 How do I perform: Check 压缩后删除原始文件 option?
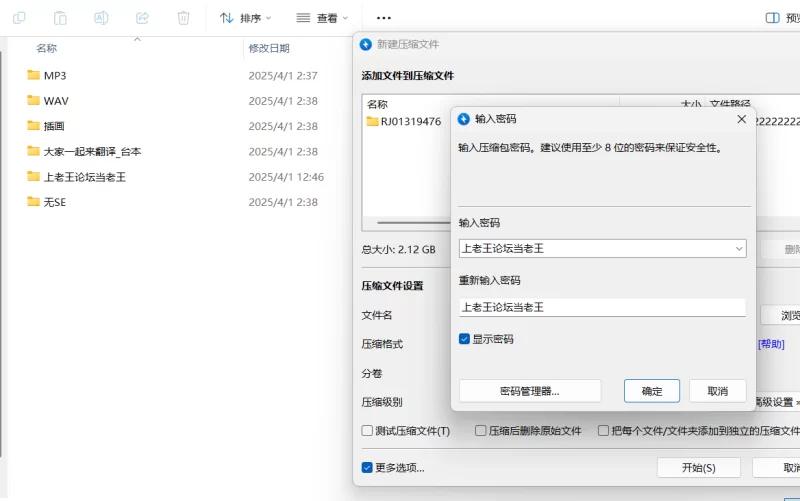tap(481, 431)
